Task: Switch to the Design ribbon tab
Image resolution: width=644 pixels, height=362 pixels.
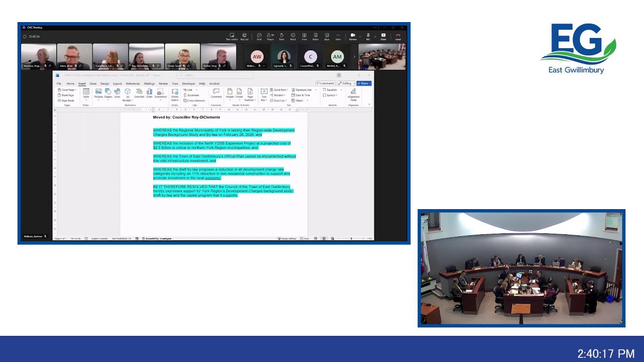Action: tap(105, 83)
